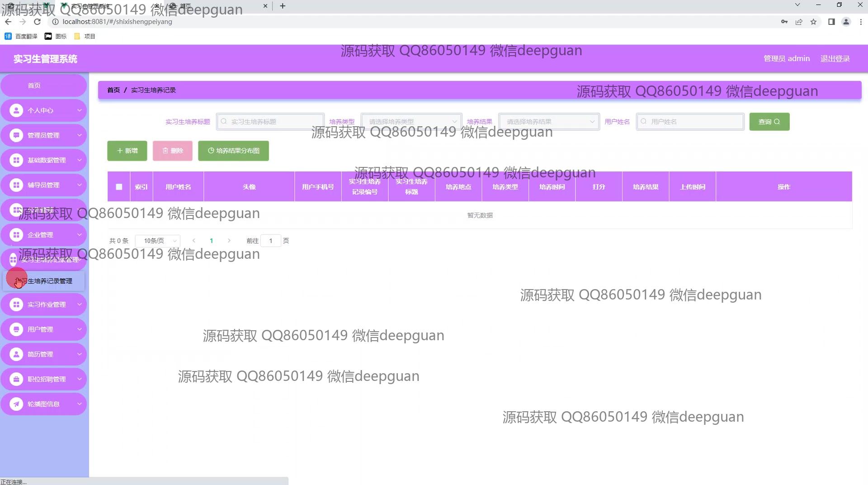The image size is (868, 485).
Task: Click the 职位招聘管理 briefcase icon
Action: point(16,379)
